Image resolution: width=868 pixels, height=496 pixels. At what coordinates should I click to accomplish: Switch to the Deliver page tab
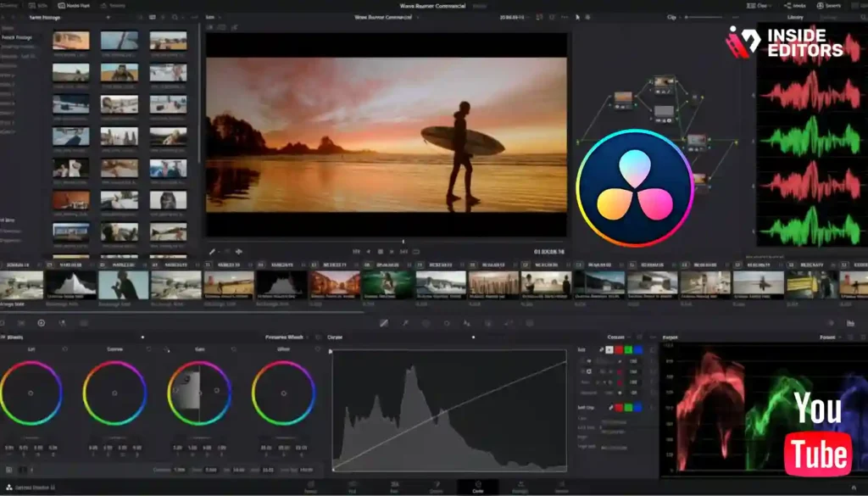561,488
